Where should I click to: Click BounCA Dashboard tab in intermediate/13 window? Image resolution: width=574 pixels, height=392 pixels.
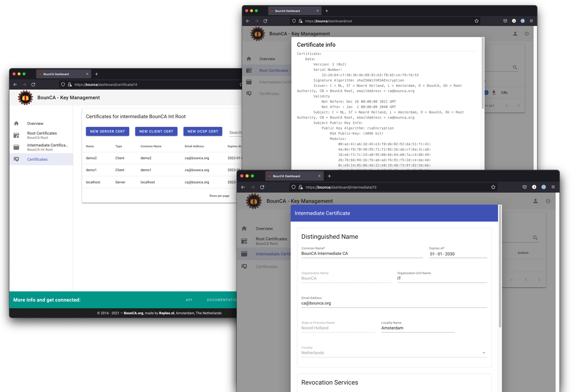point(294,176)
